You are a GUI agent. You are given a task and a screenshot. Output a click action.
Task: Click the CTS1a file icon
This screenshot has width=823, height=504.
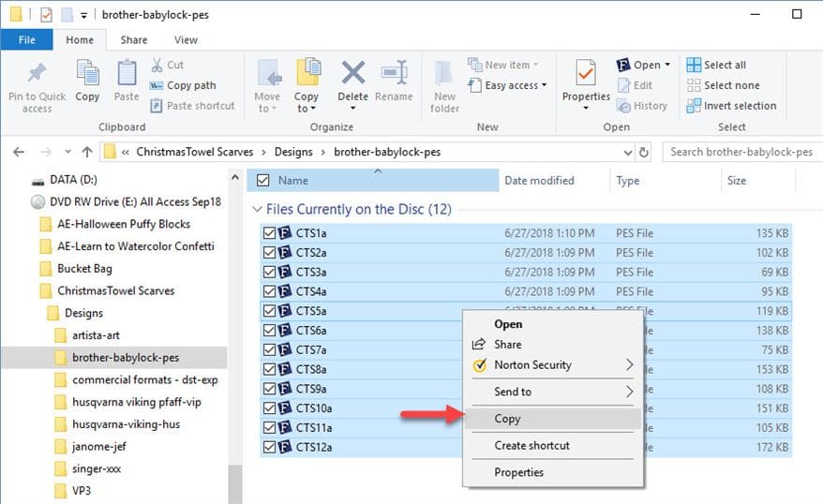click(x=284, y=233)
